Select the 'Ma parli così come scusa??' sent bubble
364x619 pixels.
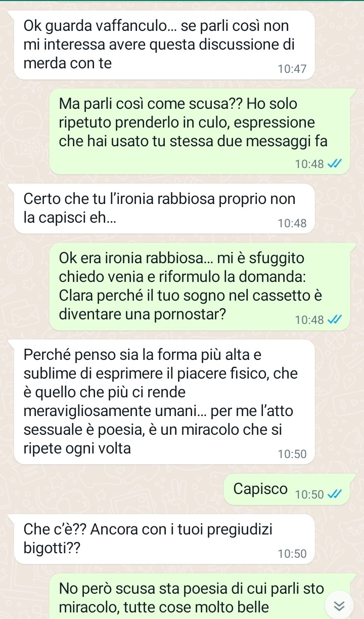point(201,131)
